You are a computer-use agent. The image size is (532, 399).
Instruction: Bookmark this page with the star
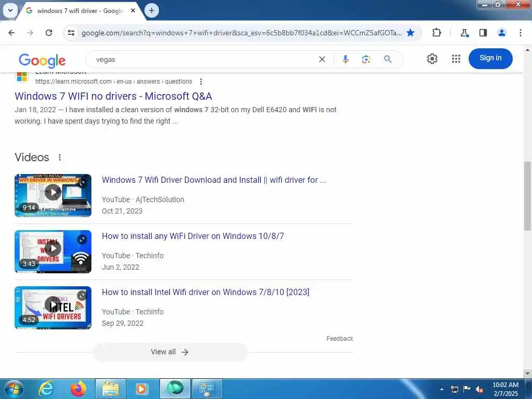tap(410, 33)
